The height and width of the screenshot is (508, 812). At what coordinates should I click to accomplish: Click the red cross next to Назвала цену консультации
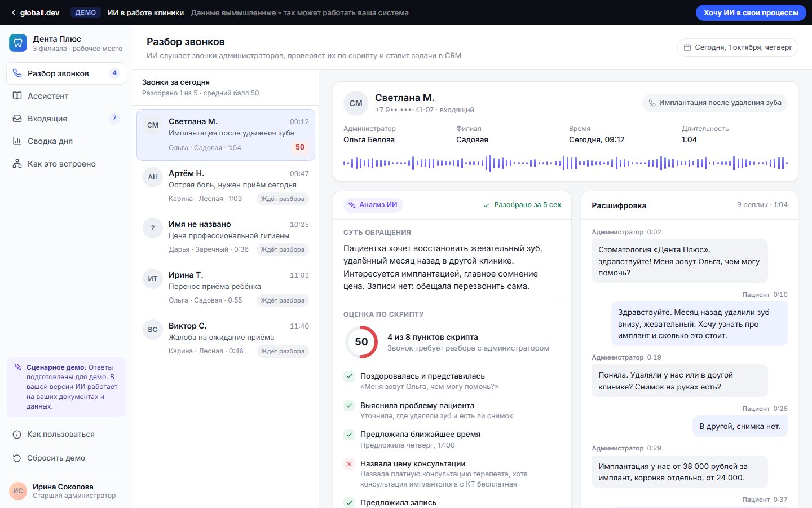[x=349, y=464]
